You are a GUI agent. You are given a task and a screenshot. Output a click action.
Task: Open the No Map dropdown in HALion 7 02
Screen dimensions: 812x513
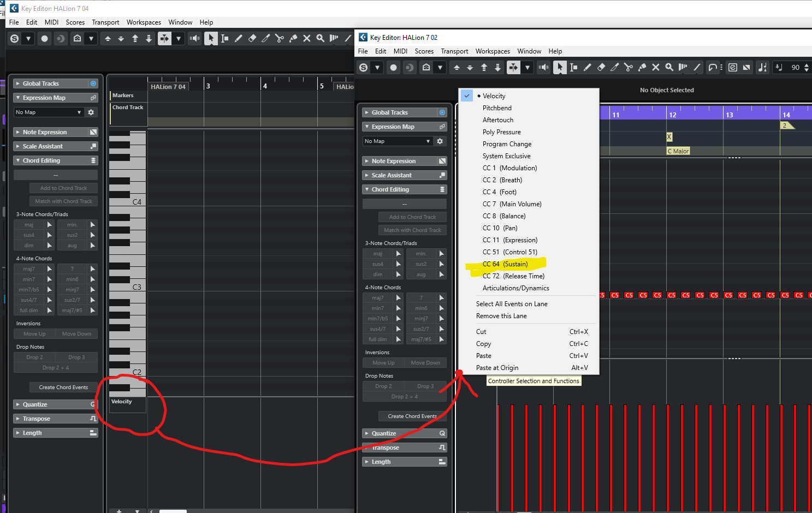coord(398,141)
